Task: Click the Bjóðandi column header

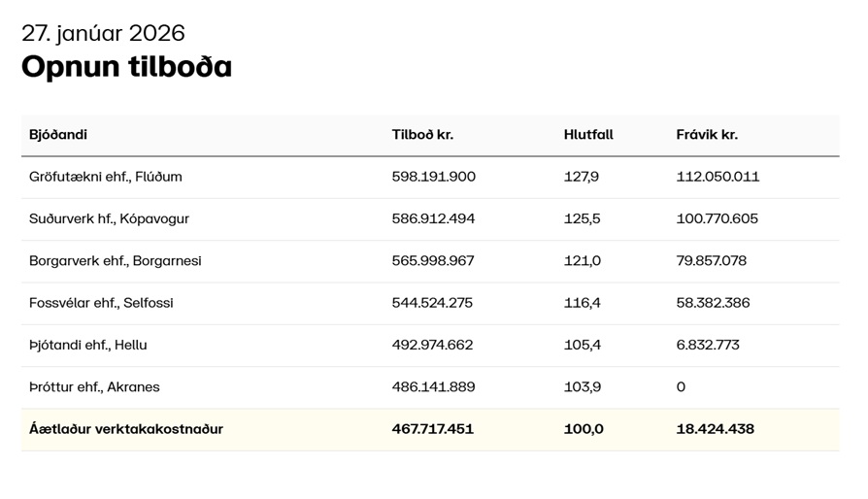Action: pyautogui.click(x=58, y=135)
